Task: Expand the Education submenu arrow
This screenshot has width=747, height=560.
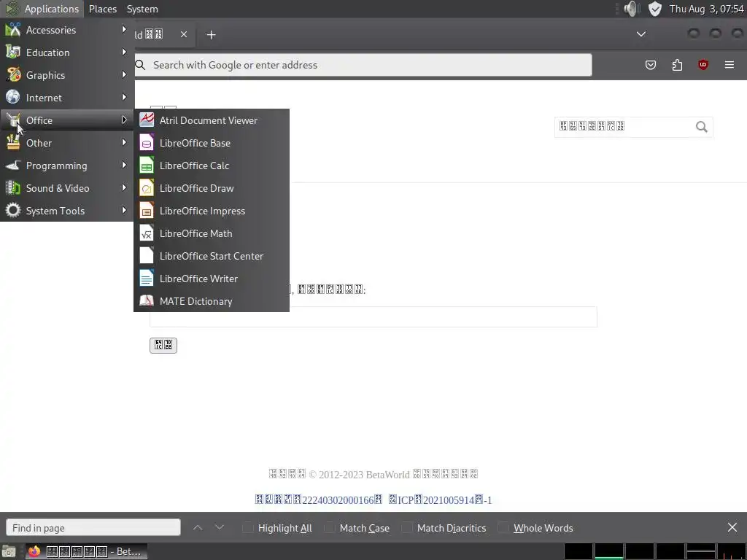Action: [x=124, y=52]
